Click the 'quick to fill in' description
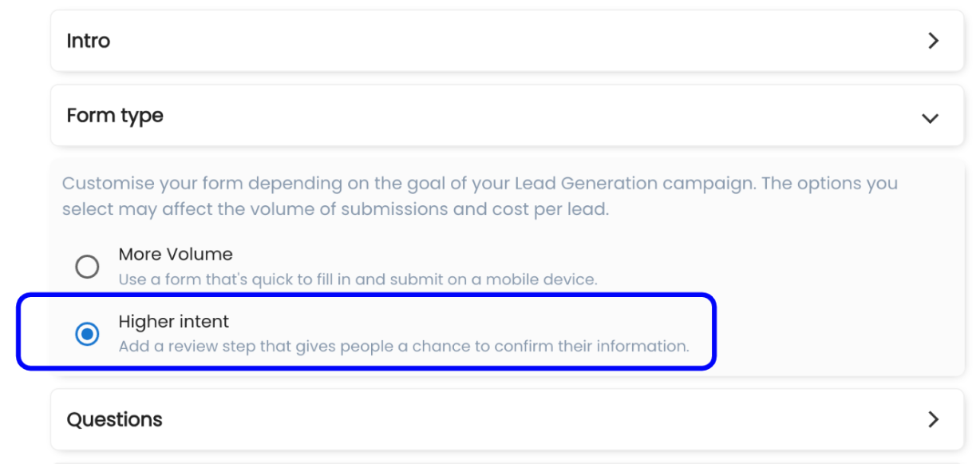The image size is (980, 476). (358, 280)
